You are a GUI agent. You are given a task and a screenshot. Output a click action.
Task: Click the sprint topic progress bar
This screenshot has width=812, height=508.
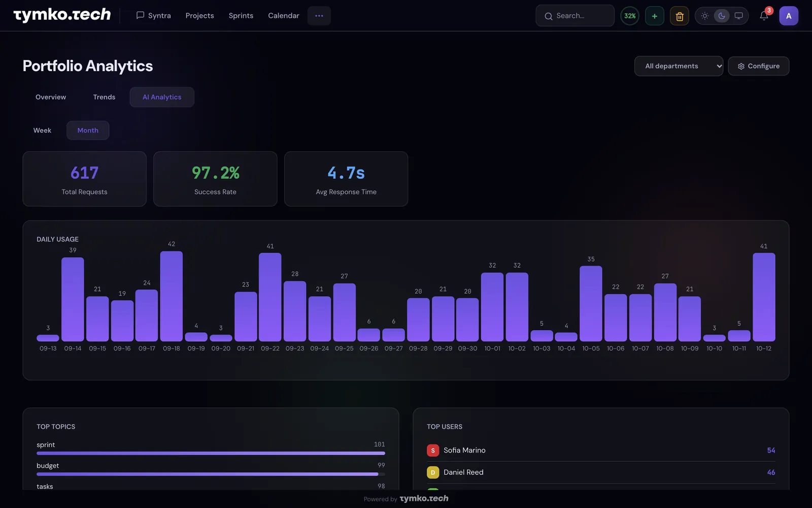[x=211, y=453]
